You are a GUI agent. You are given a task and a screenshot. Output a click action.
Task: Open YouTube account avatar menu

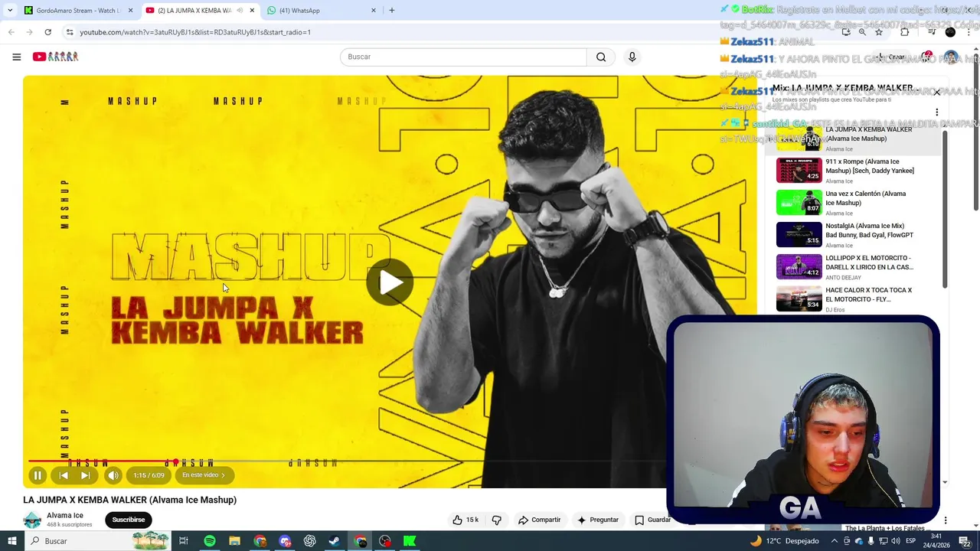coord(951,57)
